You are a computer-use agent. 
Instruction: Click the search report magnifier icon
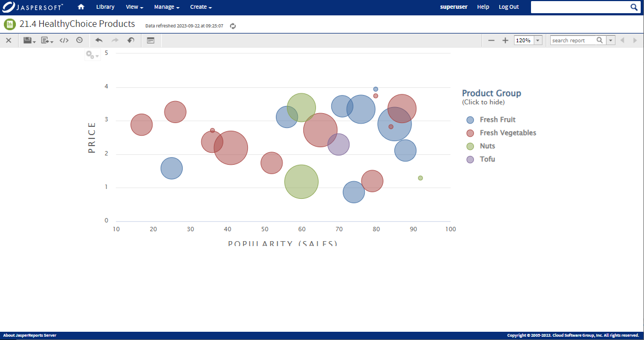(600, 40)
